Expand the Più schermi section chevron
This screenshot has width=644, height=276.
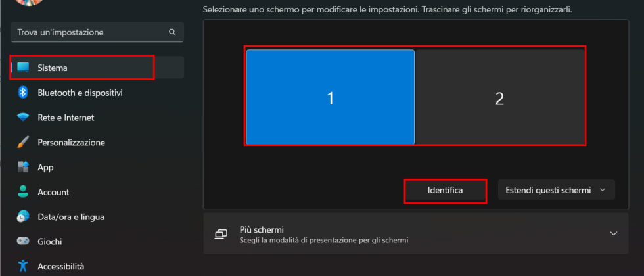click(x=614, y=233)
